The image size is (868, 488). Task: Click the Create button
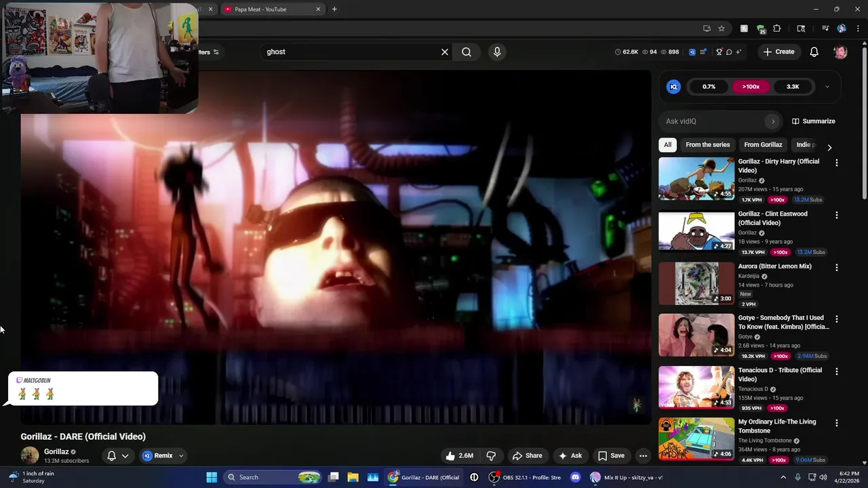tap(778, 52)
